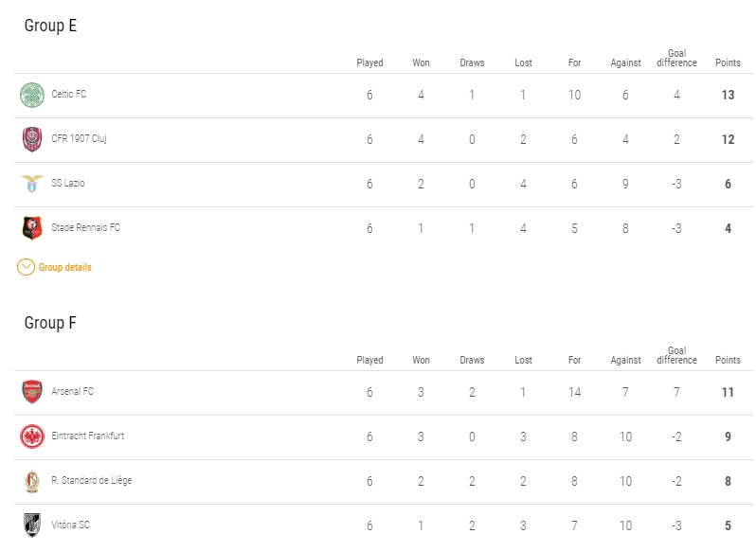Click Points column header in Group E
The height and width of the screenshot is (552, 756).
pos(728,63)
